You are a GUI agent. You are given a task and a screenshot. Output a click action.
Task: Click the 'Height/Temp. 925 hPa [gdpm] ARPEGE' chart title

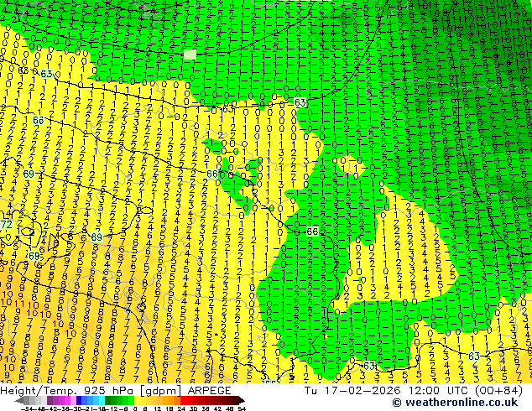(115, 390)
